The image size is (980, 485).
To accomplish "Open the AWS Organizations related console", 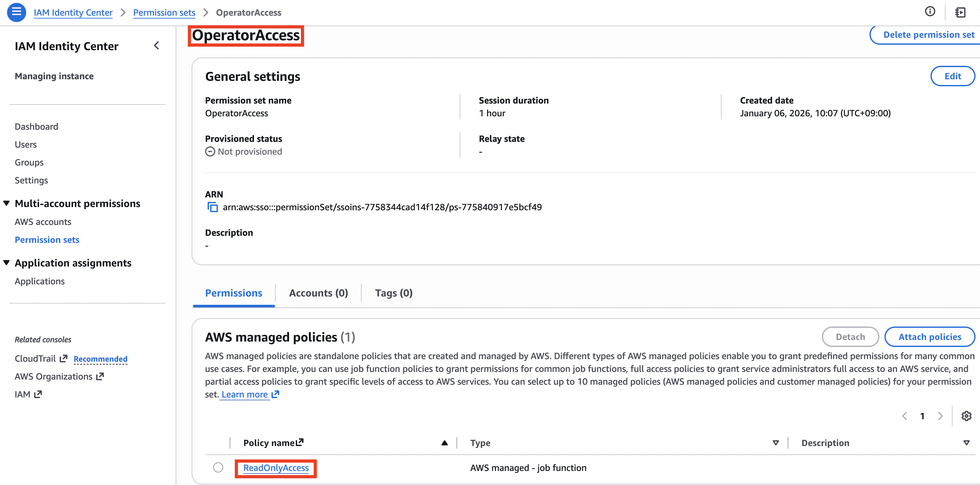I will click(x=54, y=376).
